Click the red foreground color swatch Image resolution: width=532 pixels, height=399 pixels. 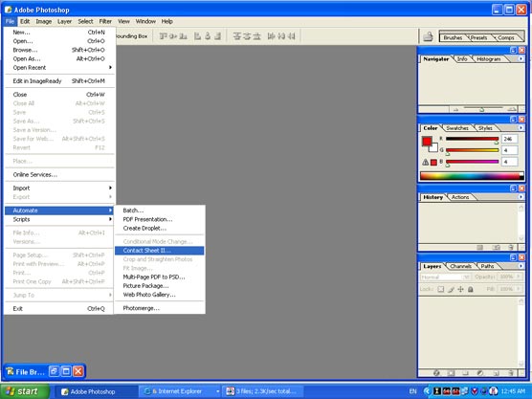pos(427,142)
